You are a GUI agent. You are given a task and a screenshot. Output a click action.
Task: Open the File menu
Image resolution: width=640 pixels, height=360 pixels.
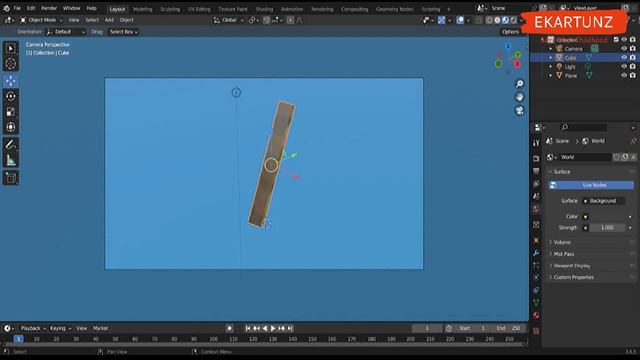(17, 8)
